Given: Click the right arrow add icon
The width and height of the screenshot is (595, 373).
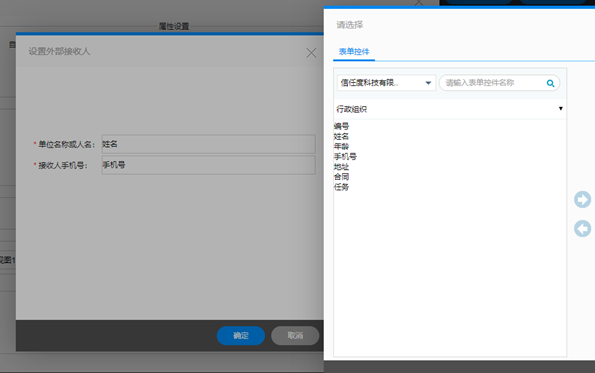Looking at the screenshot, I should point(582,200).
